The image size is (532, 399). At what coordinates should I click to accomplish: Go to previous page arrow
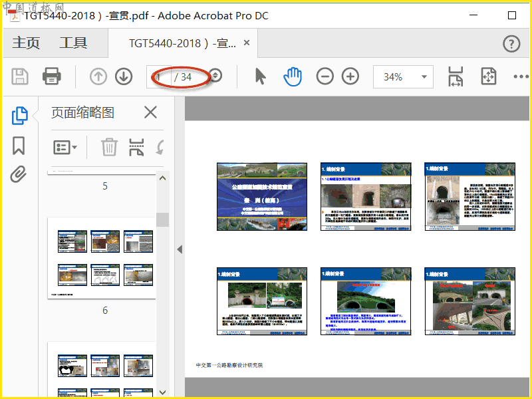point(98,76)
